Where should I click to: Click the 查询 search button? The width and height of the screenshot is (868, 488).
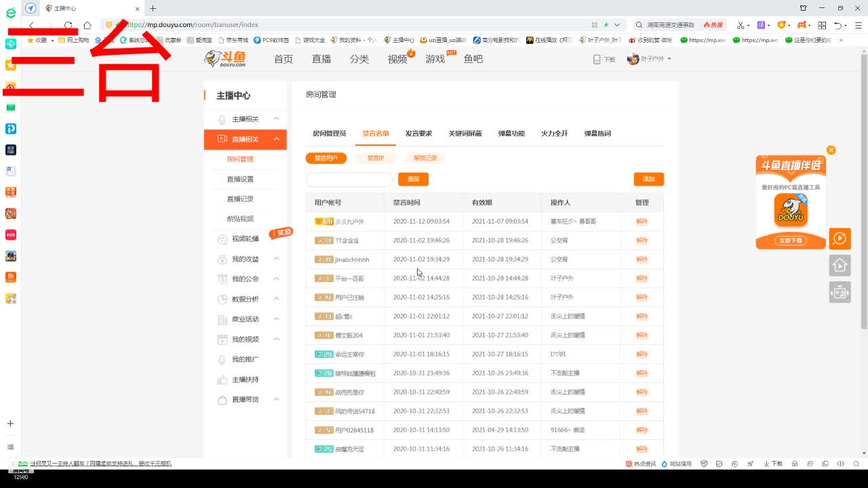tap(413, 179)
